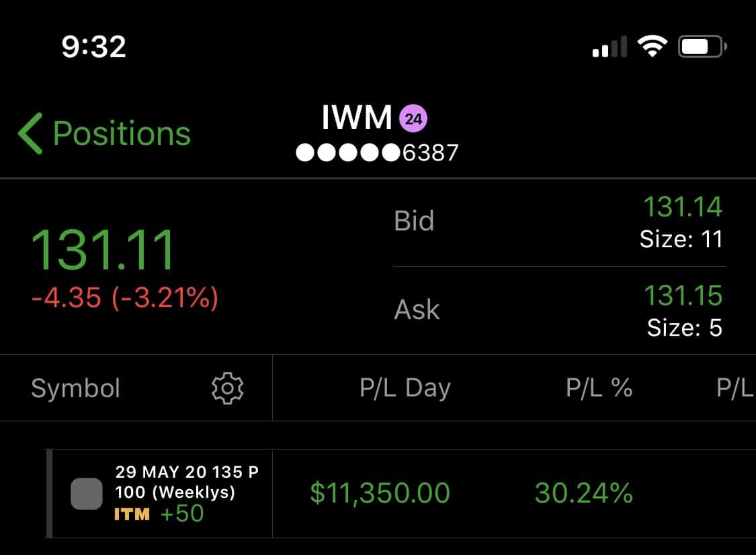Tap the gold ITM indicator label
Viewport: 756px width, 555px height.
tap(132, 514)
